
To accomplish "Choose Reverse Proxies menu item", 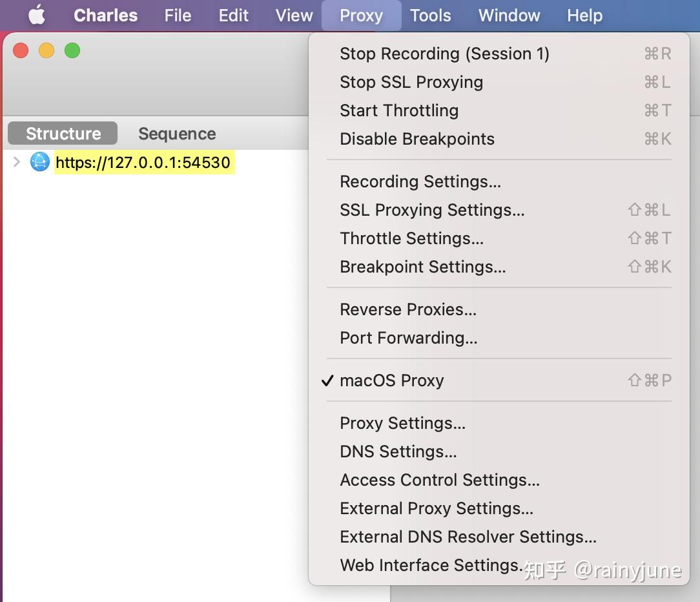I will [x=407, y=309].
